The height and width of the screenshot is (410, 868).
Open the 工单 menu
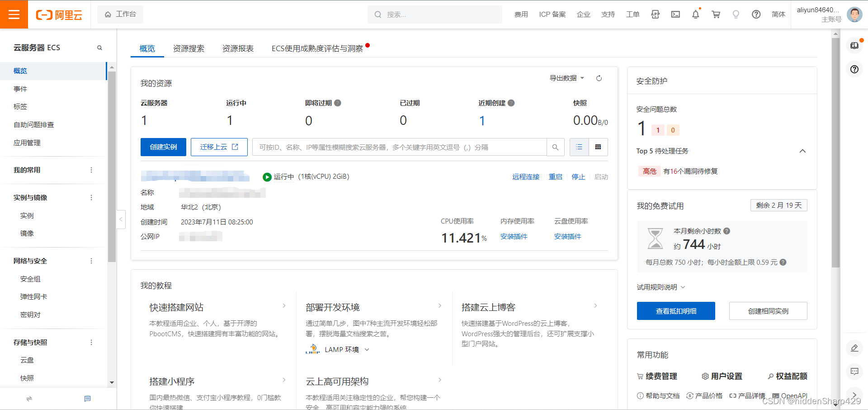click(632, 14)
